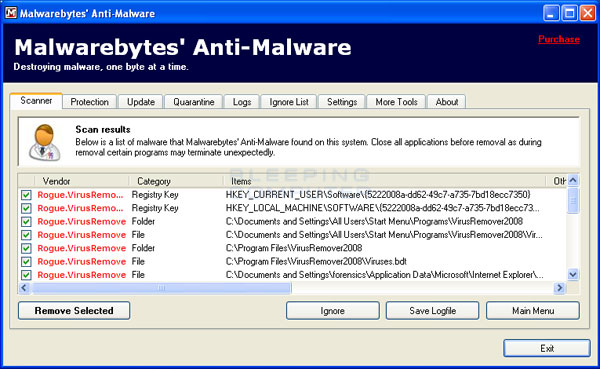This screenshot has height=369, width=600.
Task: Toggle checkbox for Start Menu VirusRemover2008 folder
Action: 26,222
